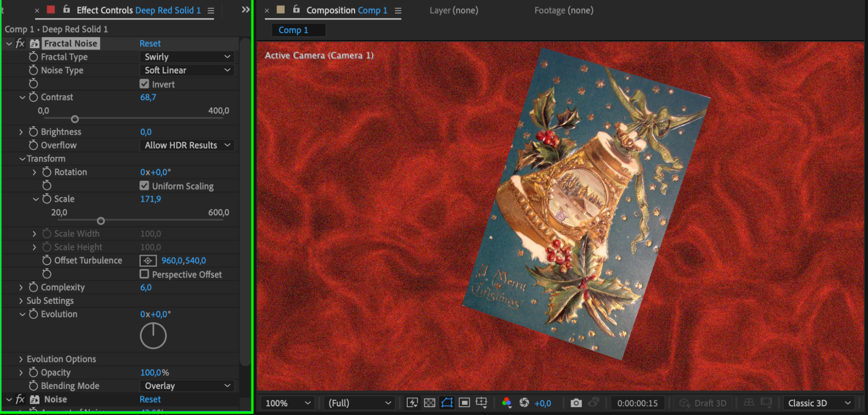Toggle the transparency grid in the viewer

click(429, 403)
